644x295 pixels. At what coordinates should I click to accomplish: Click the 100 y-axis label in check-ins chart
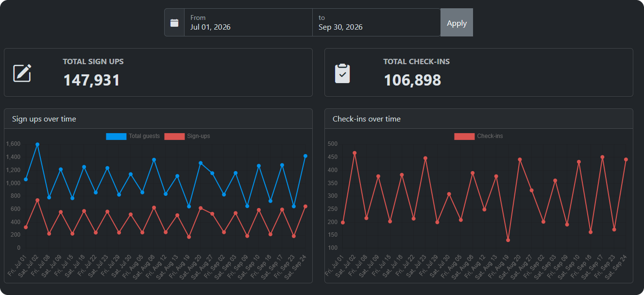point(333,248)
